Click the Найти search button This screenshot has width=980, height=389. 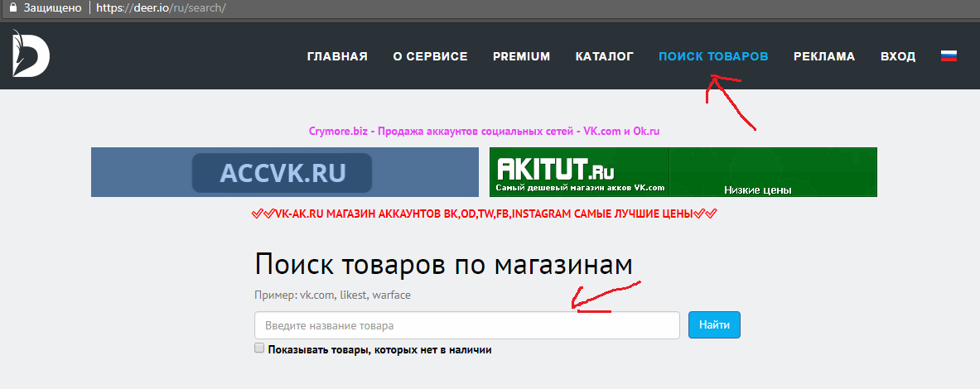coord(714,325)
